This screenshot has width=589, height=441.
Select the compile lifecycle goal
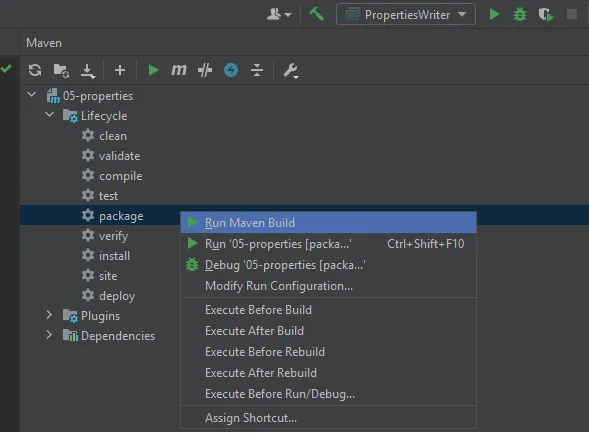[x=121, y=176]
